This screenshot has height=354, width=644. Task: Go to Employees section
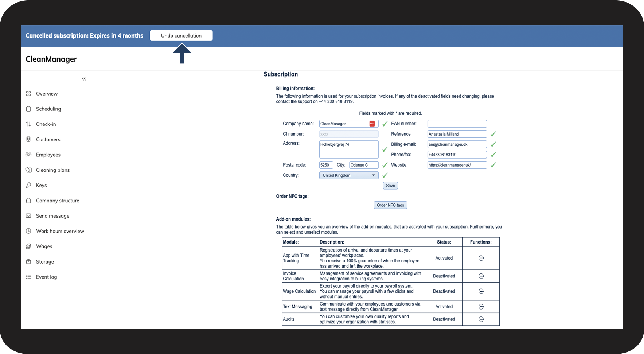click(x=48, y=155)
